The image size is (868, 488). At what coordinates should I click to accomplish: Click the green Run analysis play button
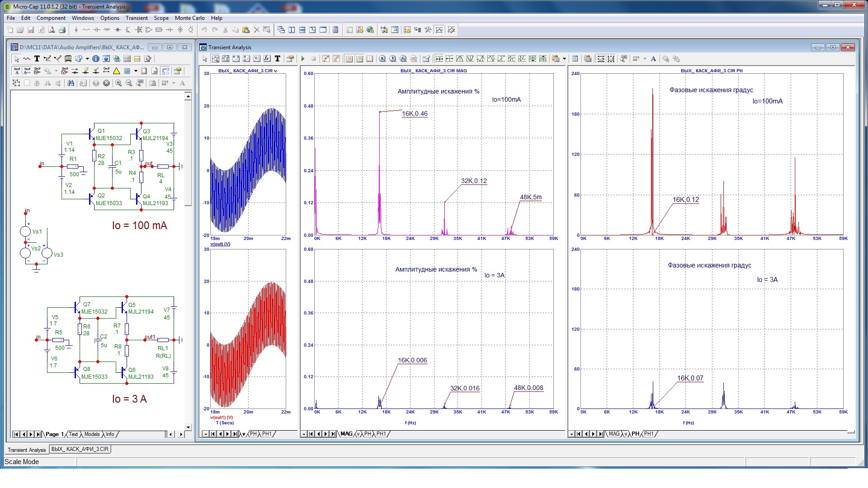[x=303, y=59]
